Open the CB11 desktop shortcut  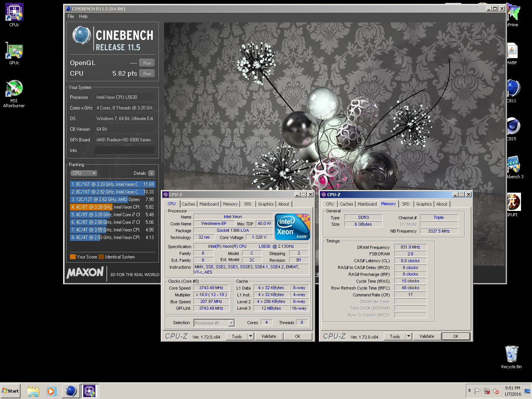point(513,91)
